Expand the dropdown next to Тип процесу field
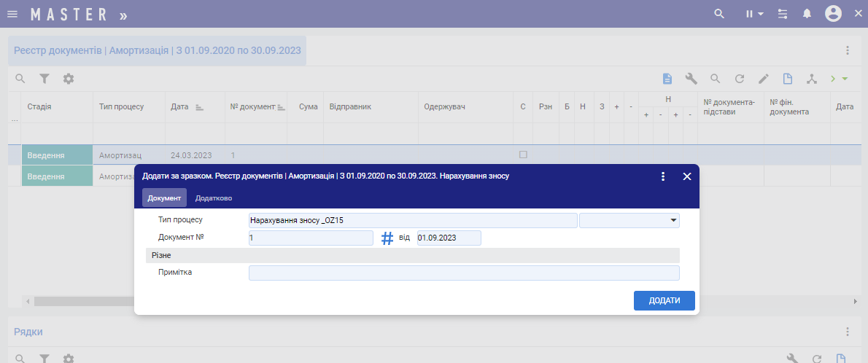This screenshot has height=363, width=868. coord(672,220)
